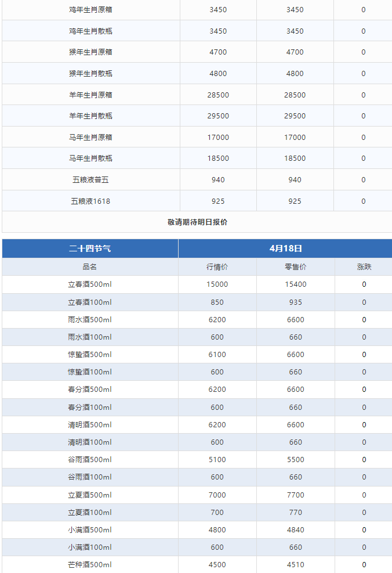Select the 春分酒500ml product name
Screen dimensions: 392x573
(x=90, y=390)
